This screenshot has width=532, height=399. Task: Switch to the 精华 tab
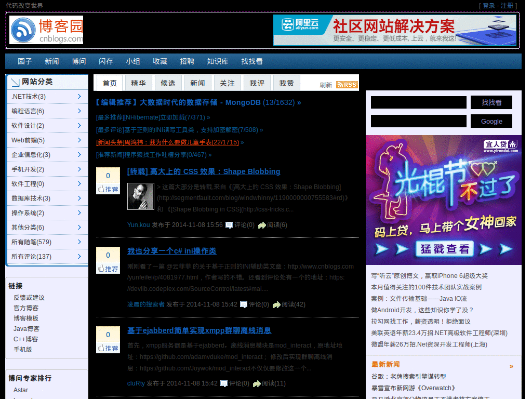pyautogui.click(x=138, y=84)
